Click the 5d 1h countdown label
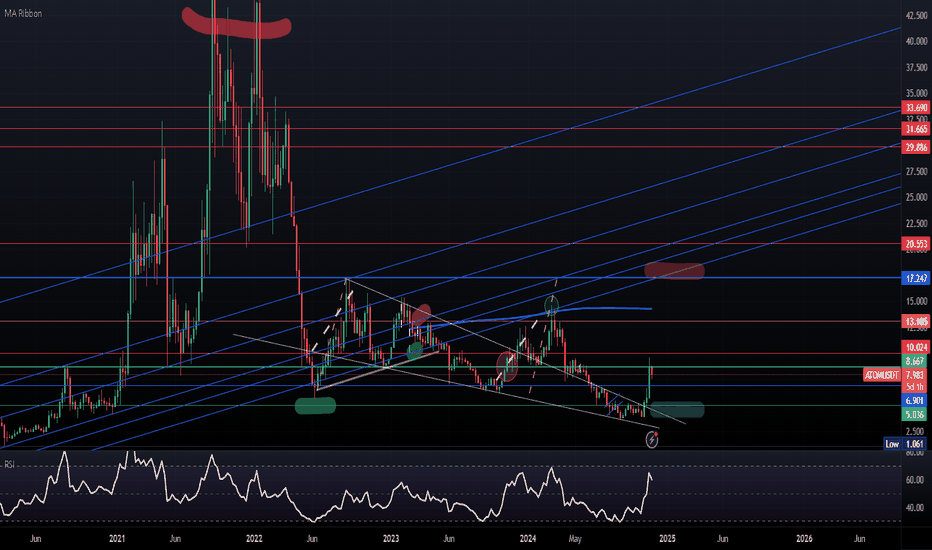Screen dimensions: 932x550 pos(914,387)
